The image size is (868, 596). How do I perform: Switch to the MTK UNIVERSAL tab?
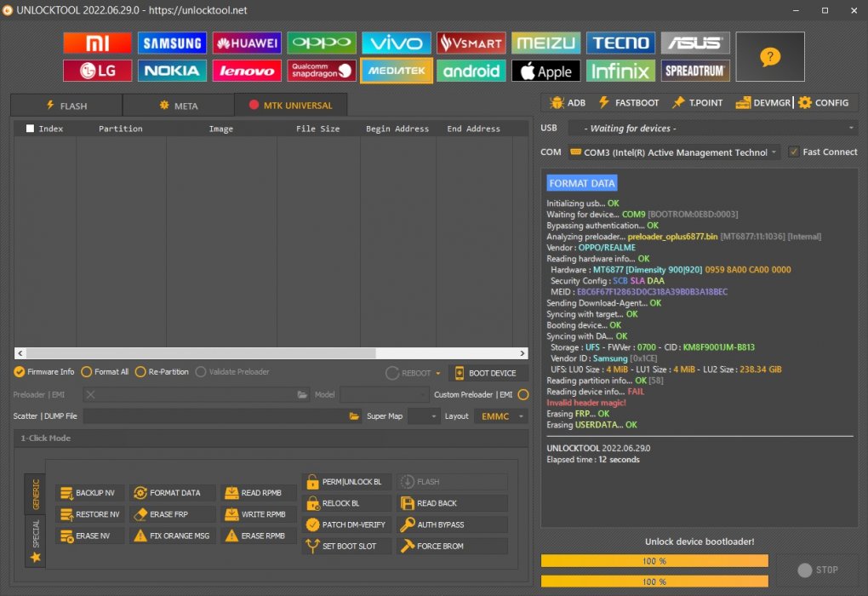[x=291, y=105]
